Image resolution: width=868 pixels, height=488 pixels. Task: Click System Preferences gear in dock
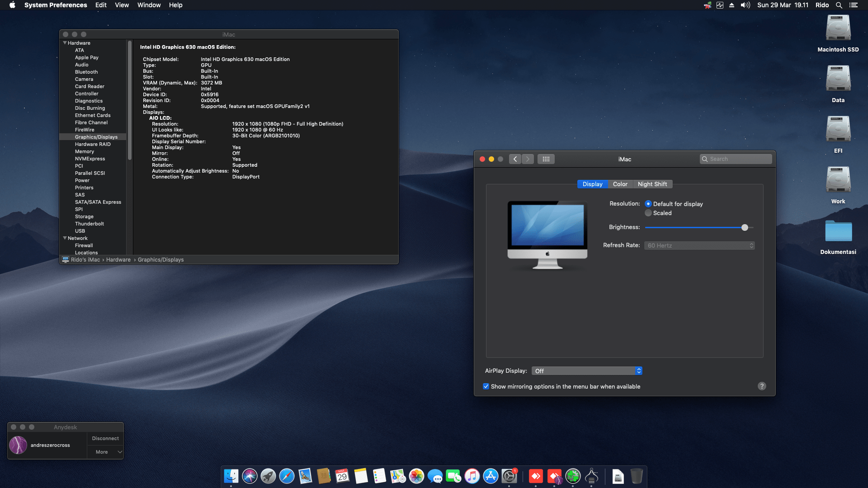coord(509,476)
